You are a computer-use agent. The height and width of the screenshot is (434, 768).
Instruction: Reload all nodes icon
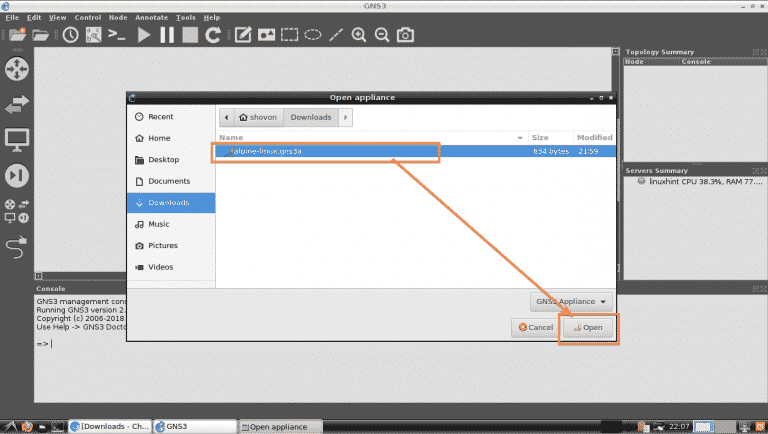(x=213, y=35)
